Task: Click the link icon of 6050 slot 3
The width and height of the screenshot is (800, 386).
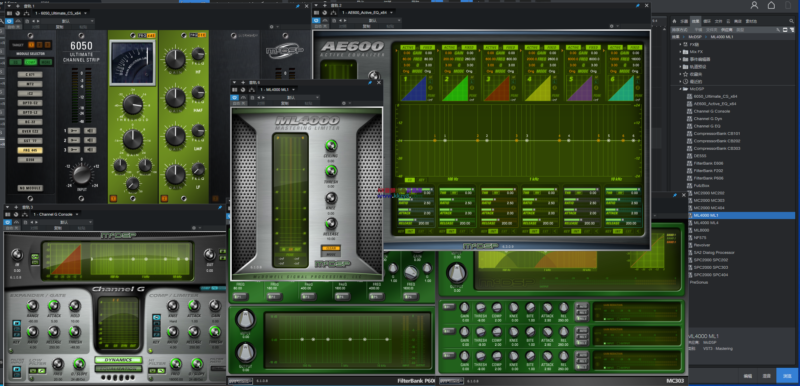Action: click(x=74, y=149)
